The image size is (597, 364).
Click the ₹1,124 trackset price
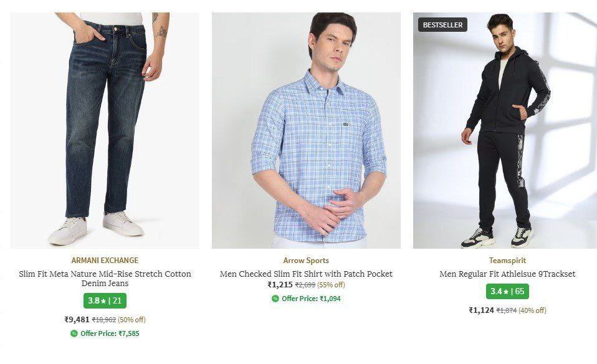point(481,310)
